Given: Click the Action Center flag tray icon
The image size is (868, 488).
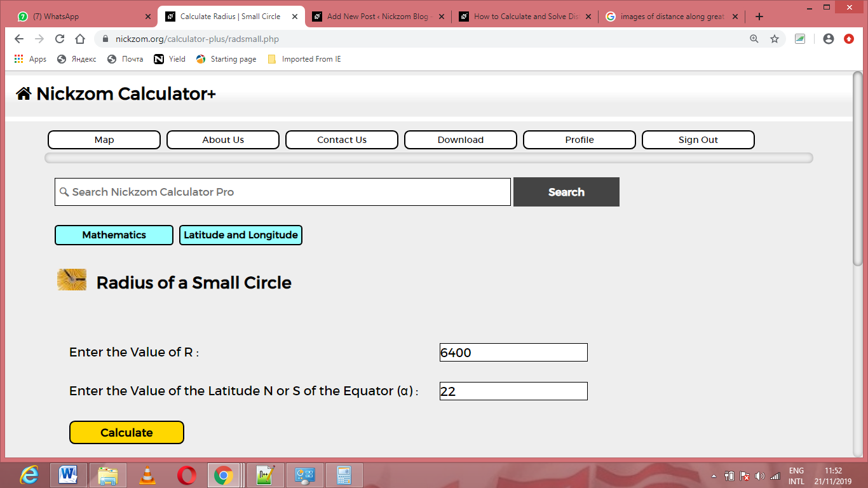Looking at the screenshot, I should coord(745,476).
